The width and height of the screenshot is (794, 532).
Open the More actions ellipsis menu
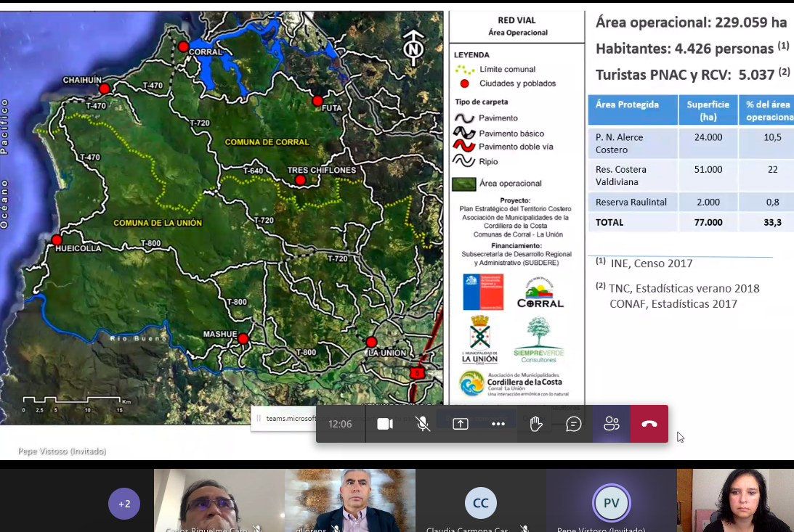498,424
